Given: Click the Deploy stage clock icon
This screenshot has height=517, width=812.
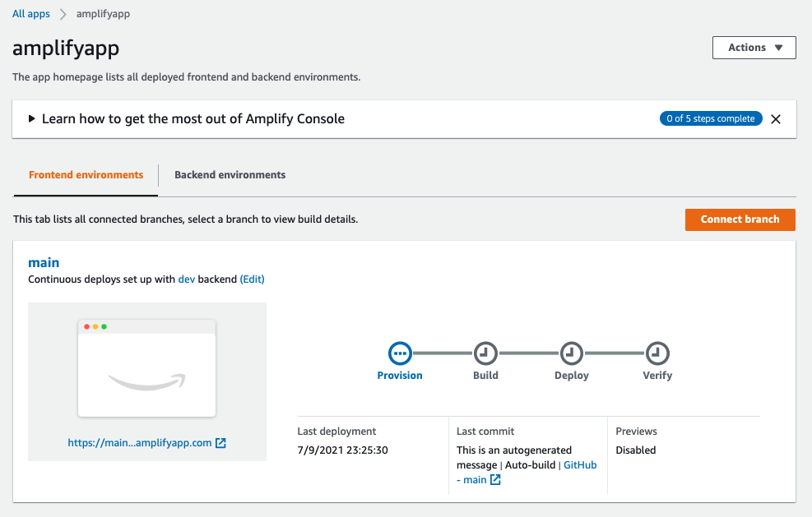Looking at the screenshot, I should tap(572, 353).
